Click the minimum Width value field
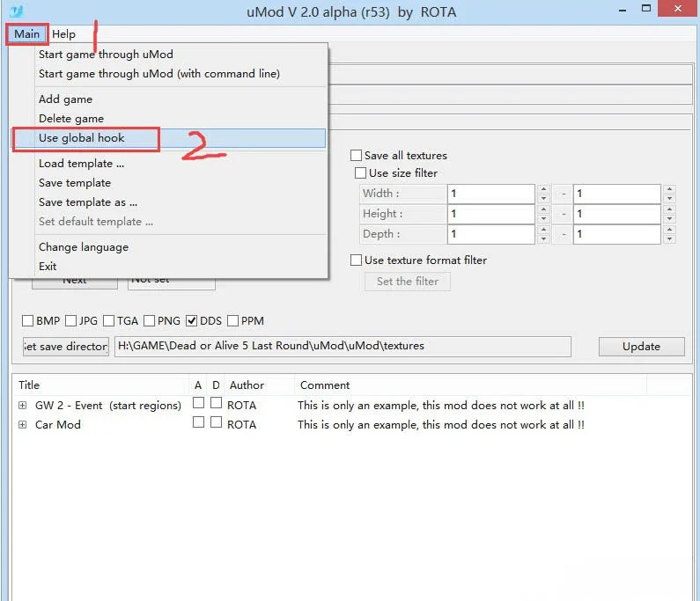The width and height of the screenshot is (700, 601). 490,194
